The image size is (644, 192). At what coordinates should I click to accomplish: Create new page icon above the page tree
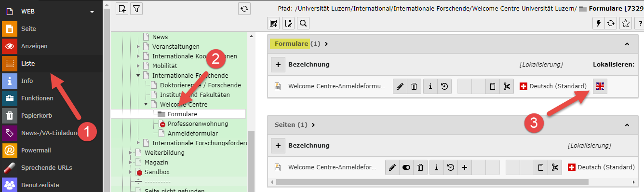(122, 8)
